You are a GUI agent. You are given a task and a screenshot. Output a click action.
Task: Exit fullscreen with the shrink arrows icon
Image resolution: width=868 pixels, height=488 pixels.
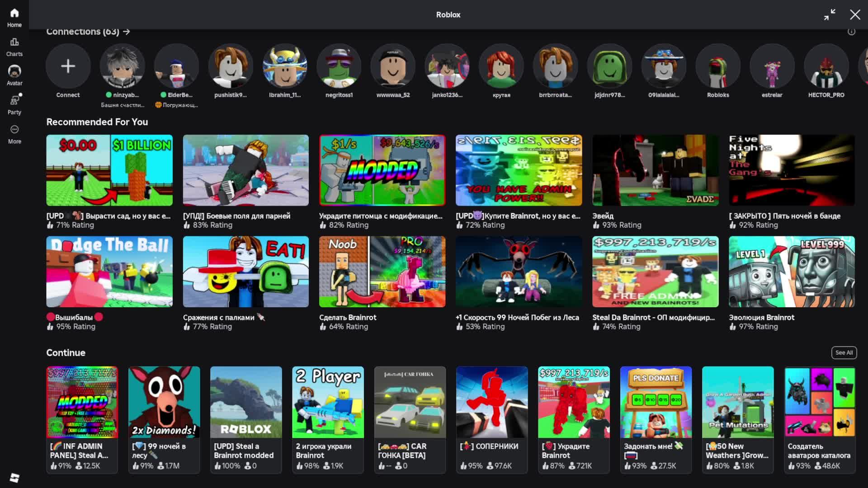(x=830, y=14)
